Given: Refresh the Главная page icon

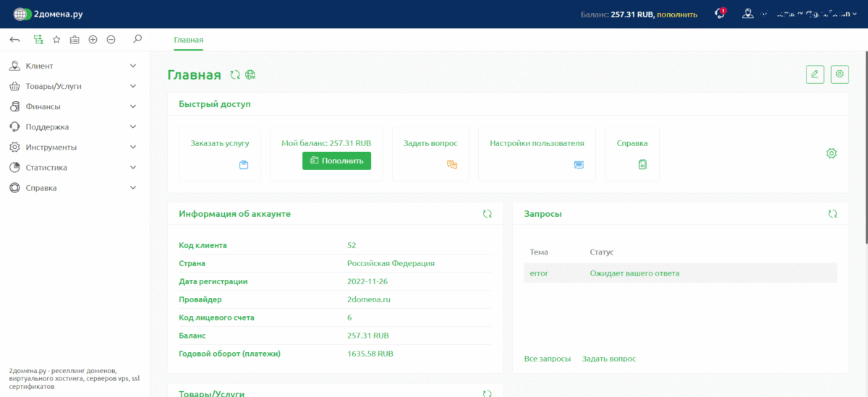Looking at the screenshot, I should pos(234,74).
